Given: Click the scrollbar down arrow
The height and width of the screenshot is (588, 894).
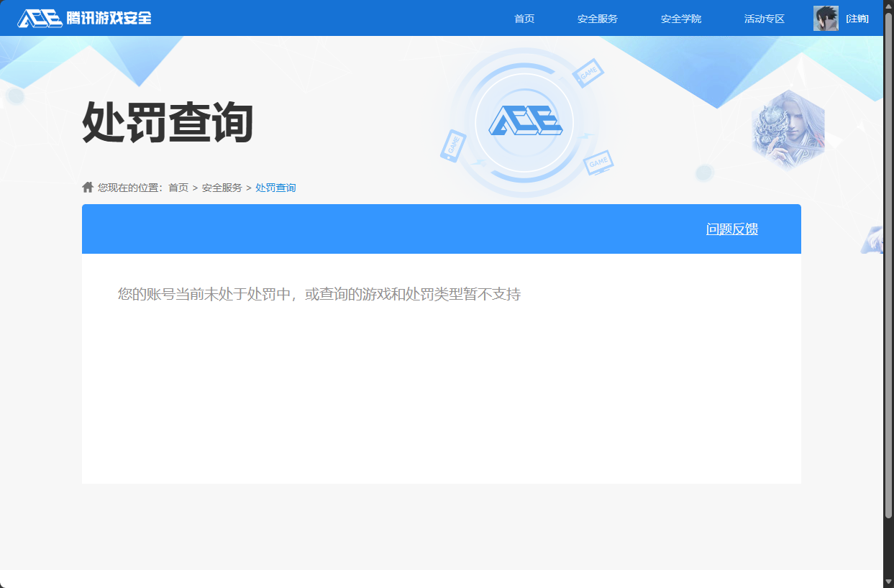Looking at the screenshot, I should [x=889, y=582].
